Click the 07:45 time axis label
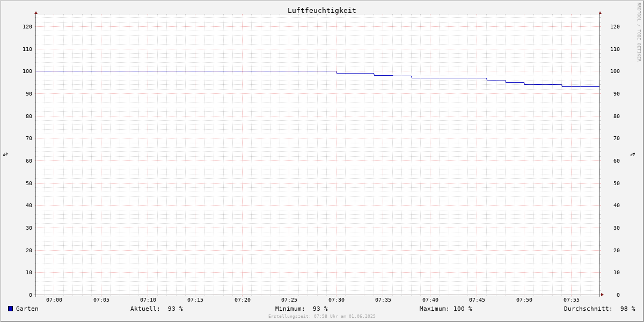This screenshot has width=644, height=322. [x=477, y=300]
